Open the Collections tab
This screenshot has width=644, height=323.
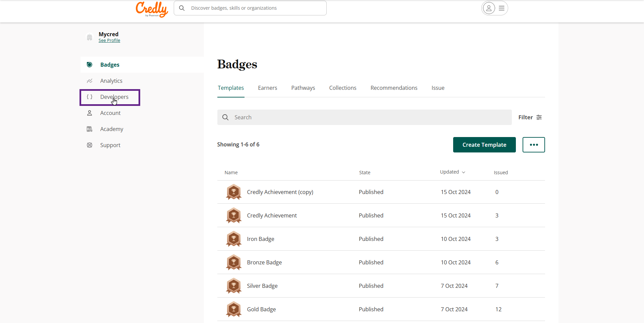pos(342,88)
